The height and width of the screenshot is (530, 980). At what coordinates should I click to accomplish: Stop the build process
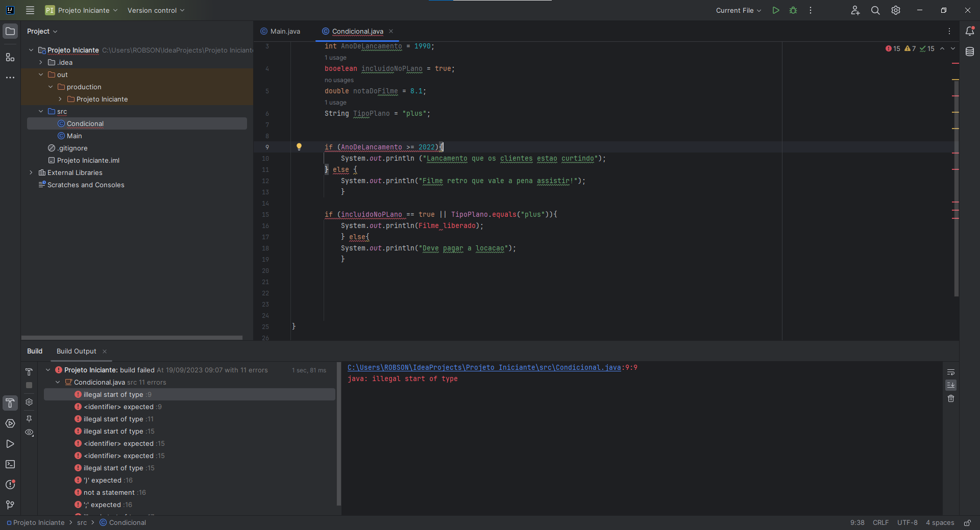pyautogui.click(x=29, y=385)
